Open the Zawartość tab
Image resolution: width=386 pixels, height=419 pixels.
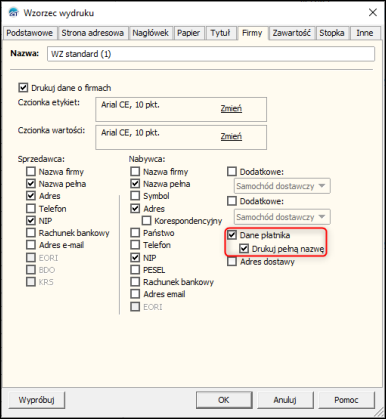pos(292,33)
